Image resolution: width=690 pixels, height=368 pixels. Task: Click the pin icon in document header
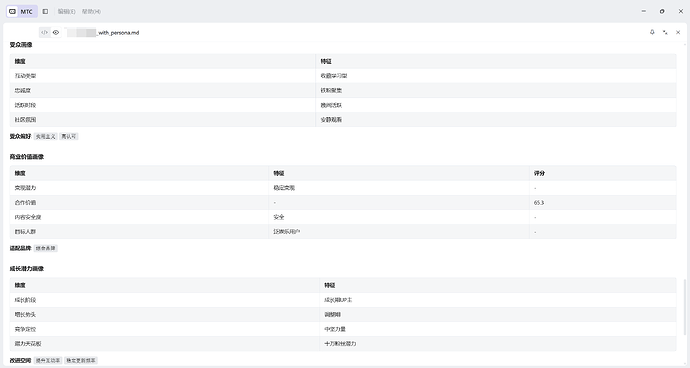pos(652,32)
